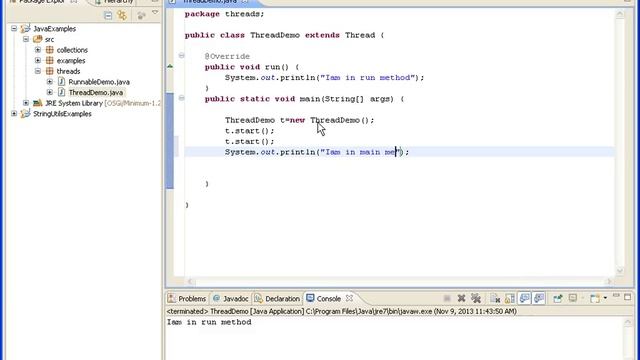
Task: Minimize the Console panel
Action: pos(616,296)
